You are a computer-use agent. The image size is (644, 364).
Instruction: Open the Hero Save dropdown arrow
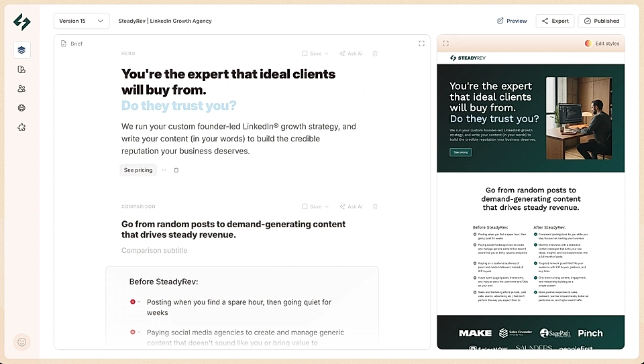point(327,54)
